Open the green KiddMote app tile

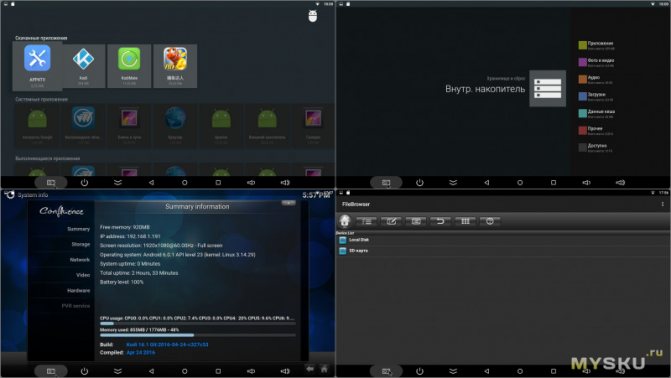pos(129,66)
